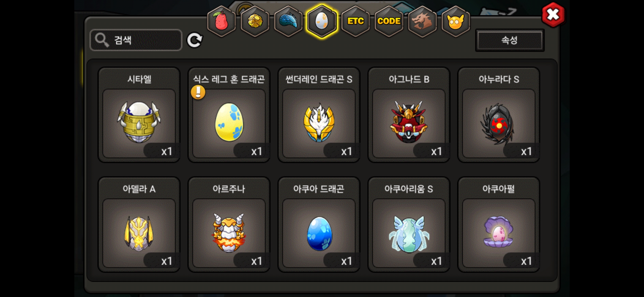
Task: Click the refresh arrow icon
Action: click(x=195, y=40)
